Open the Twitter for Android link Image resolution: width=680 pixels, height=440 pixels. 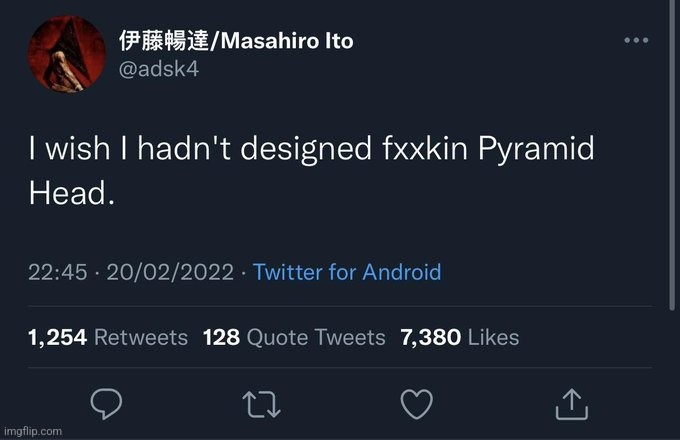coord(347,273)
